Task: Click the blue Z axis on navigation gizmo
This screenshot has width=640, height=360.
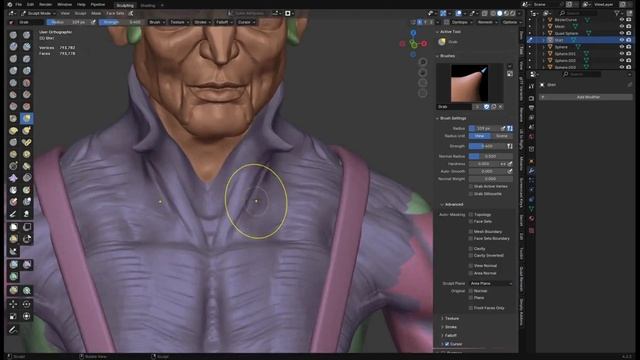Action: pyautogui.click(x=413, y=33)
